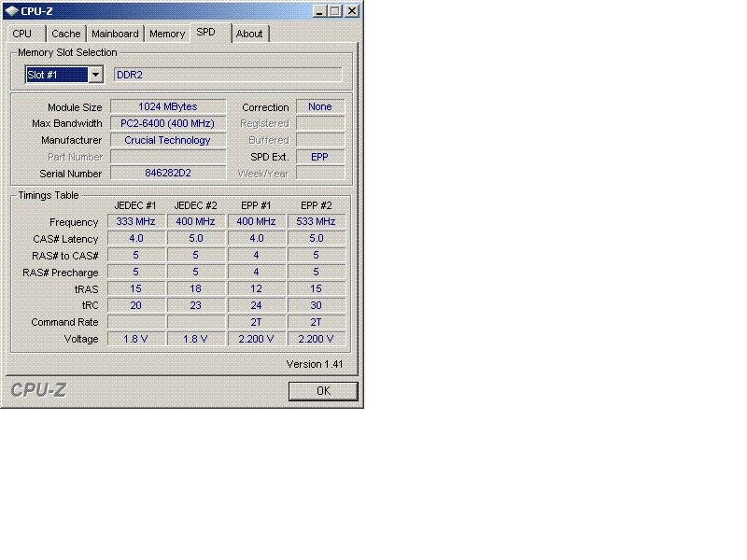Click the EPP #1 column header
747x560 pixels.
[256, 205]
